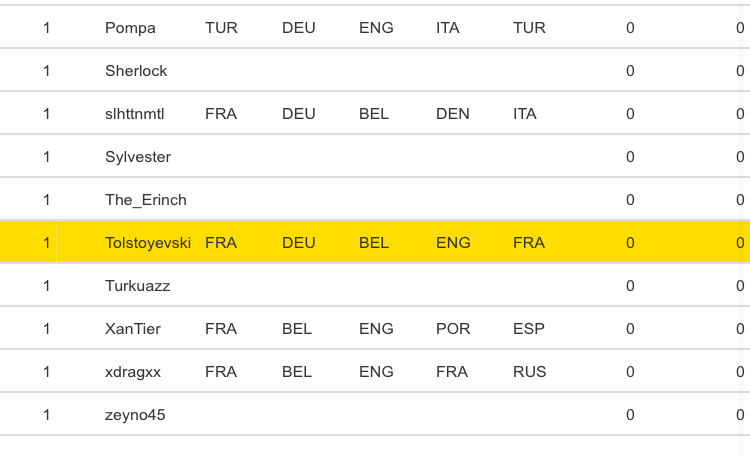The height and width of the screenshot is (456, 750).
Task: Click the slhttnmtl username
Action: [x=134, y=114]
